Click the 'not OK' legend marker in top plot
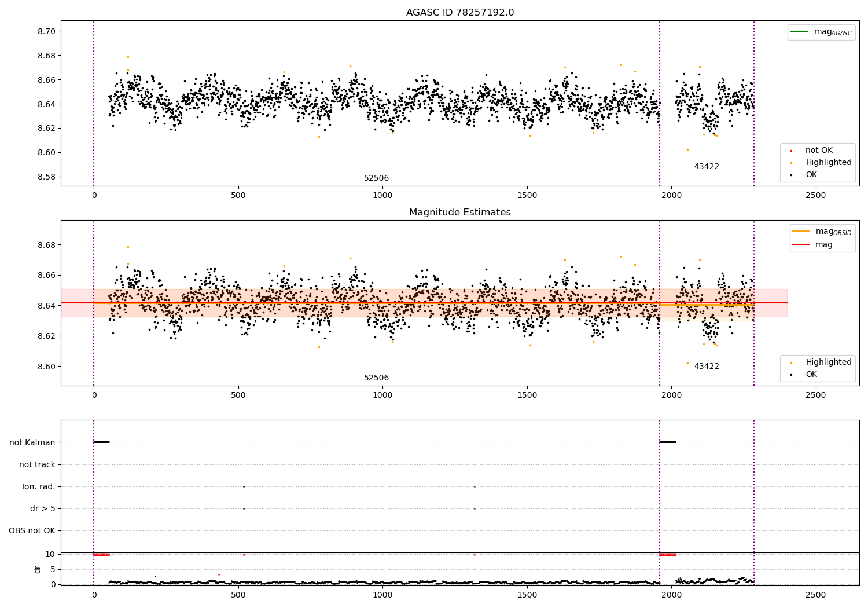The height and width of the screenshot is (608, 868). click(x=791, y=151)
